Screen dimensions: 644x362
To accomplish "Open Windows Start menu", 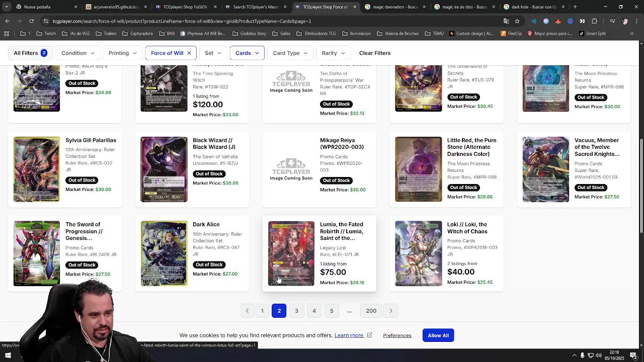I will point(8,355).
